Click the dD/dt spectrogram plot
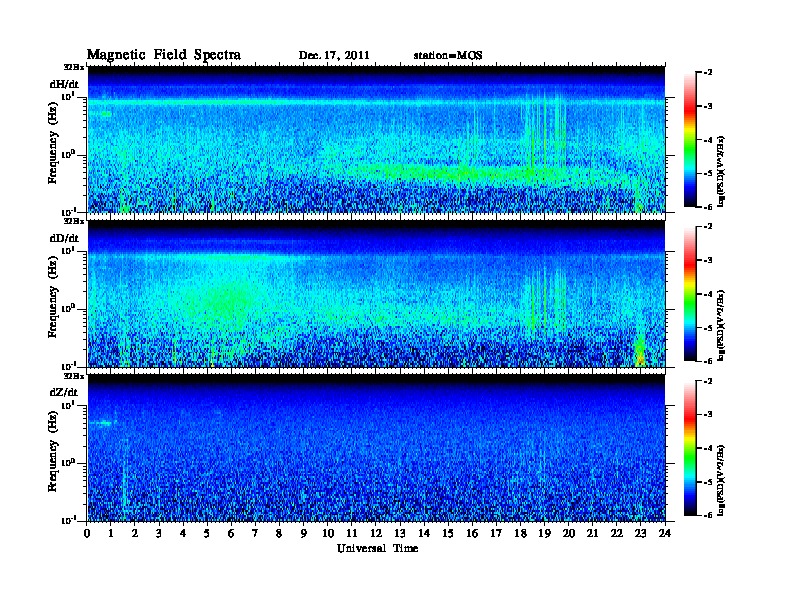 click(x=376, y=294)
